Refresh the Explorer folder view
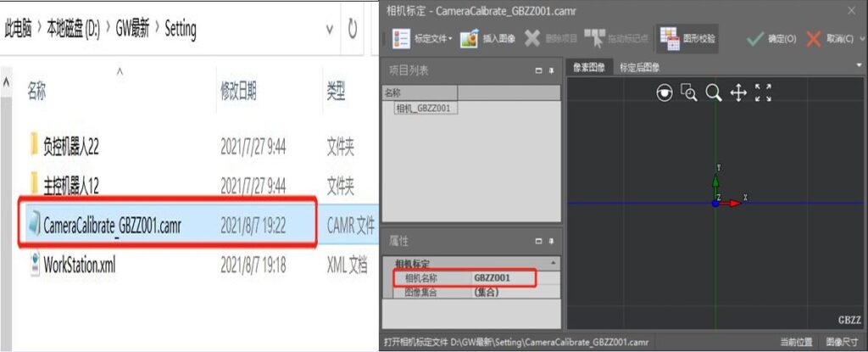This screenshot has height=352, width=868. tap(353, 30)
